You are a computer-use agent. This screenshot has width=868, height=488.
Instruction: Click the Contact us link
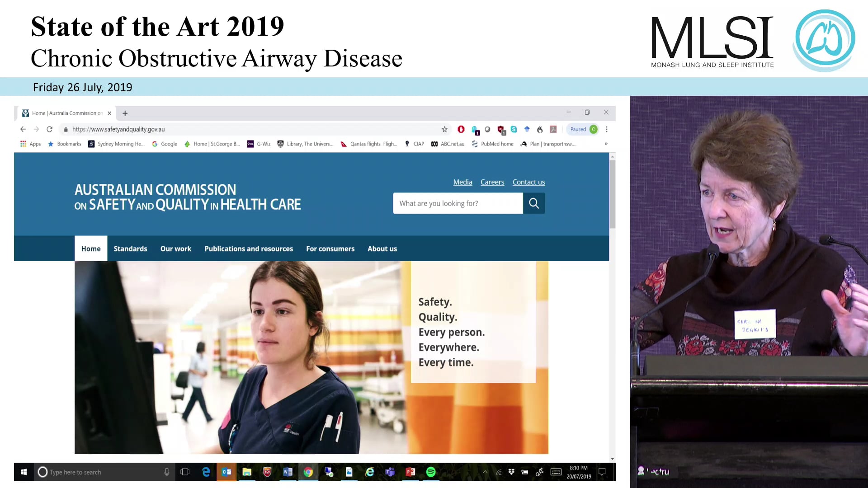pyautogui.click(x=528, y=182)
